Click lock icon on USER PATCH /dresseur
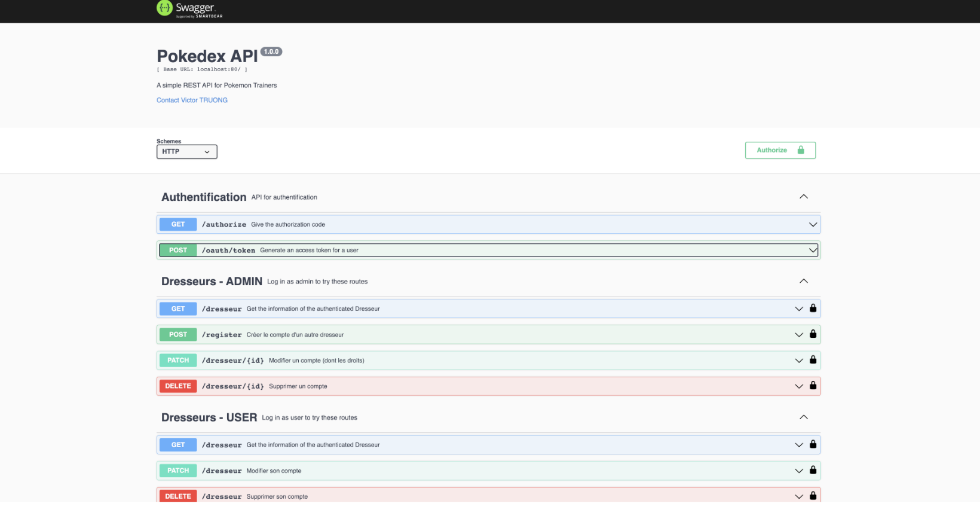Screen dimensions: 980x513 click(x=813, y=471)
